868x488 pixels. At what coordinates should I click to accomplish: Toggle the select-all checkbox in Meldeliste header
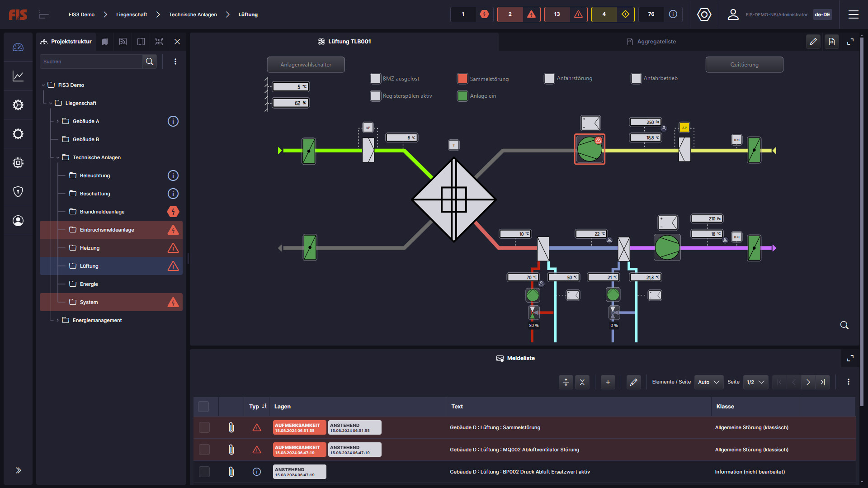(x=203, y=407)
